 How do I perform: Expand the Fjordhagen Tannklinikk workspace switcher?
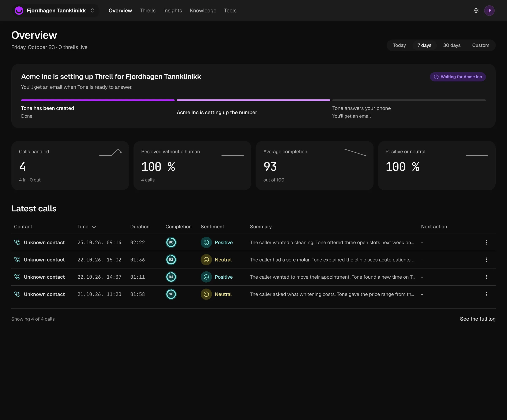coord(55,11)
